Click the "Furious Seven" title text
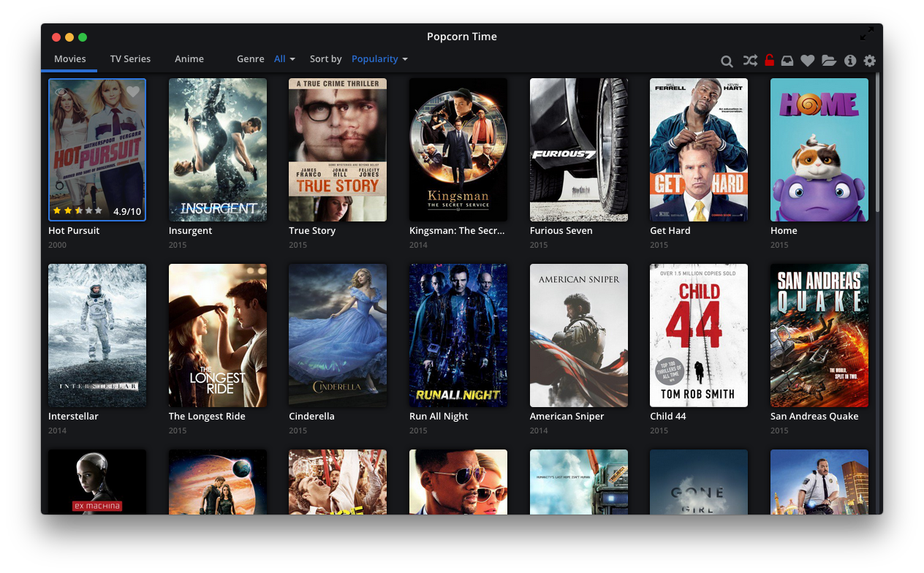Image resolution: width=924 pixels, height=573 pixels. (561, 231)
